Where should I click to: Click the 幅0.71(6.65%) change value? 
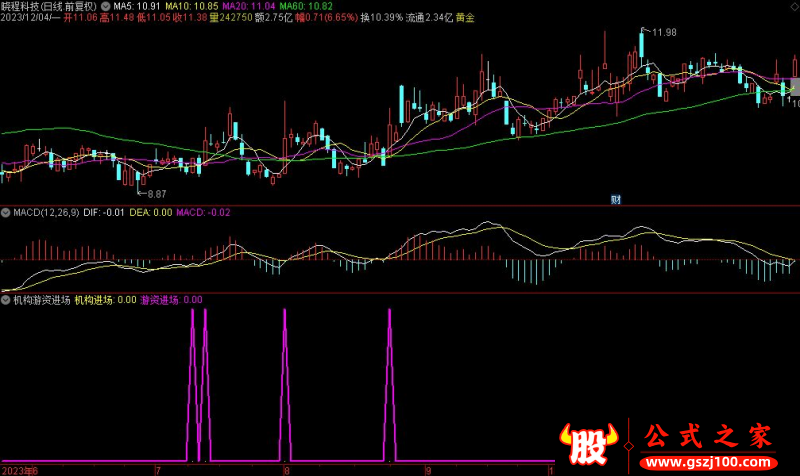(327, 18)
